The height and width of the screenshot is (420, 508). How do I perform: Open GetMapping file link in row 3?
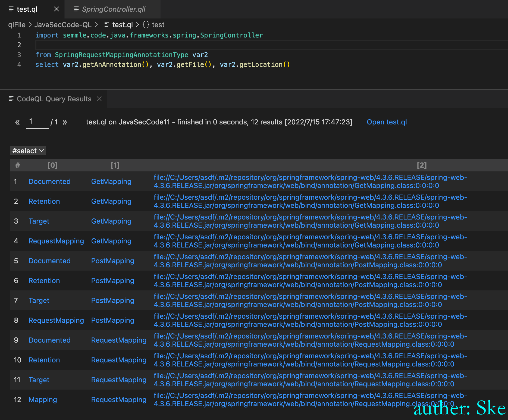(111, 221)
